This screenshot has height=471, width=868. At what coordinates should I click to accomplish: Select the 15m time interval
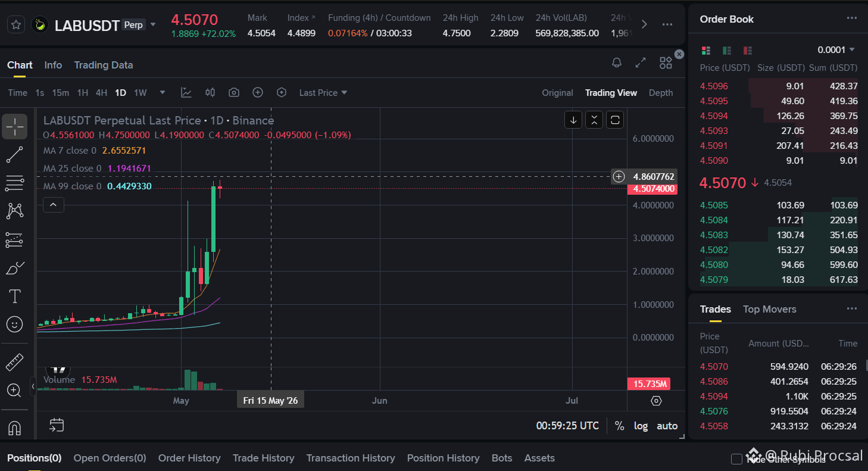tap(61, 92)
